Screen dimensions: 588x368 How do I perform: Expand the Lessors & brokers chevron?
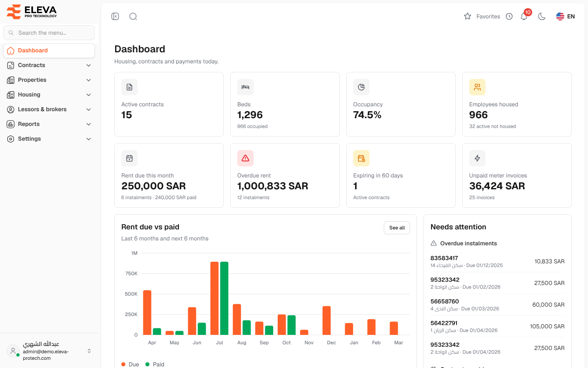89,110
